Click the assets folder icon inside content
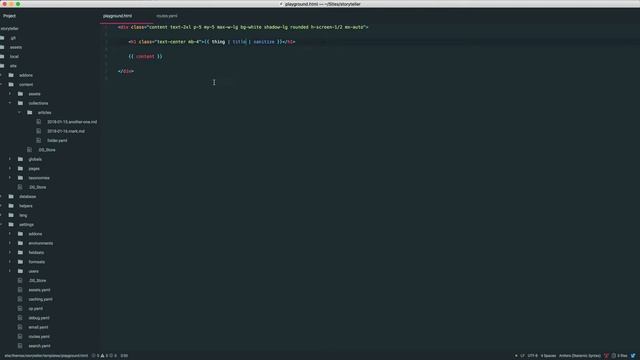The image size is (640, 360). coord(20,94)
